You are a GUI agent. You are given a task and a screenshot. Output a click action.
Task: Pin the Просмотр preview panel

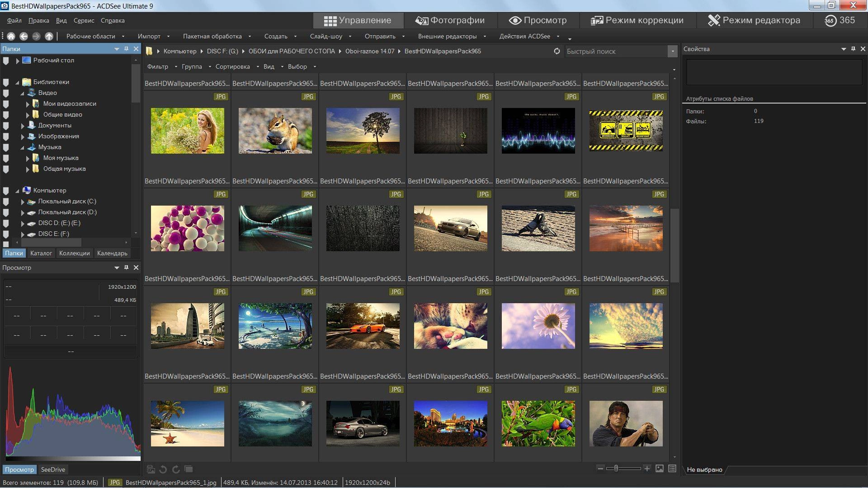(x=126, y=267)
